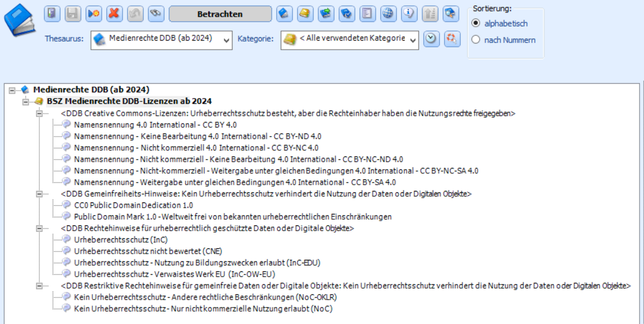
Task: Click the grey up-arrow sort icon
Action: pyautogui.click(x=429, y=14)
